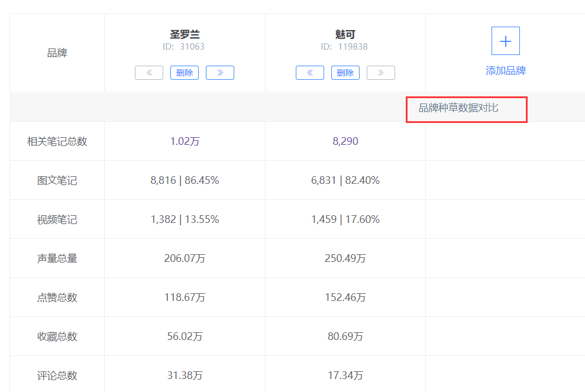The width and height of the screenshot is (585, 392).
Task: Move 魅可 column left with double-chevron
Action: click(310, 73)
